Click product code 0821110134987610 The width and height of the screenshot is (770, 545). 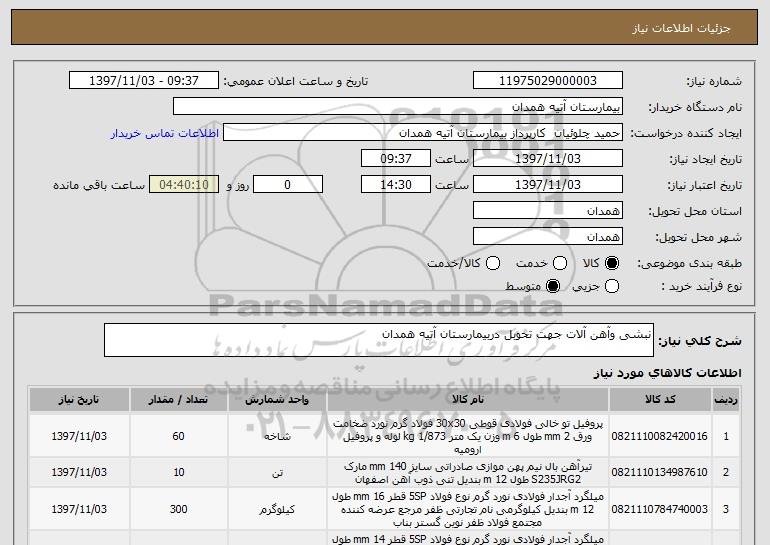coord(660,472)
